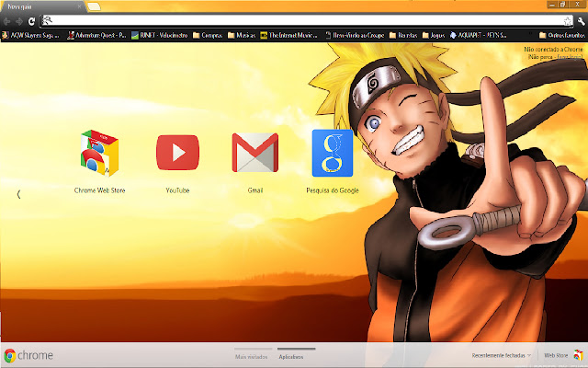This screenshot has width=588, height=368.
Task: Open the Compras bookmarks folder
Action: coord(208,35)
